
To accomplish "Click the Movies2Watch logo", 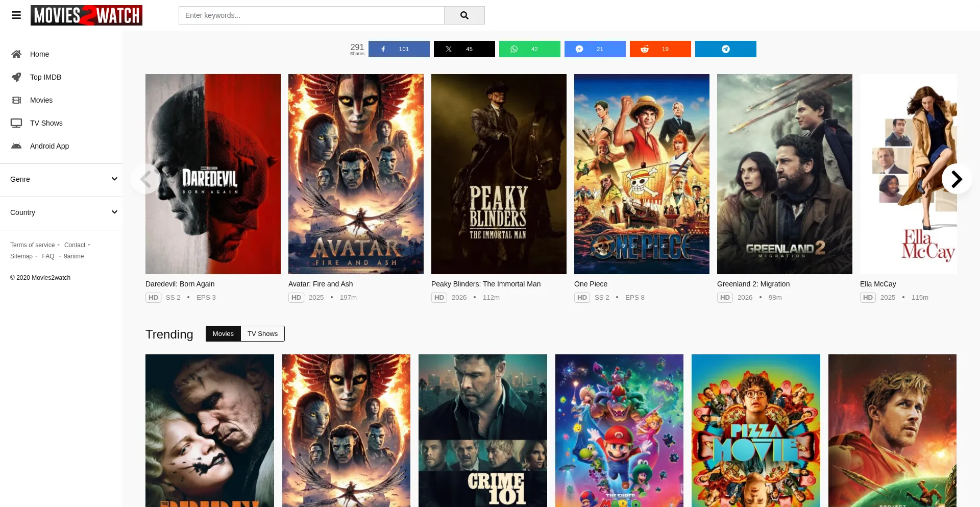I will click(x=86, y=15).
